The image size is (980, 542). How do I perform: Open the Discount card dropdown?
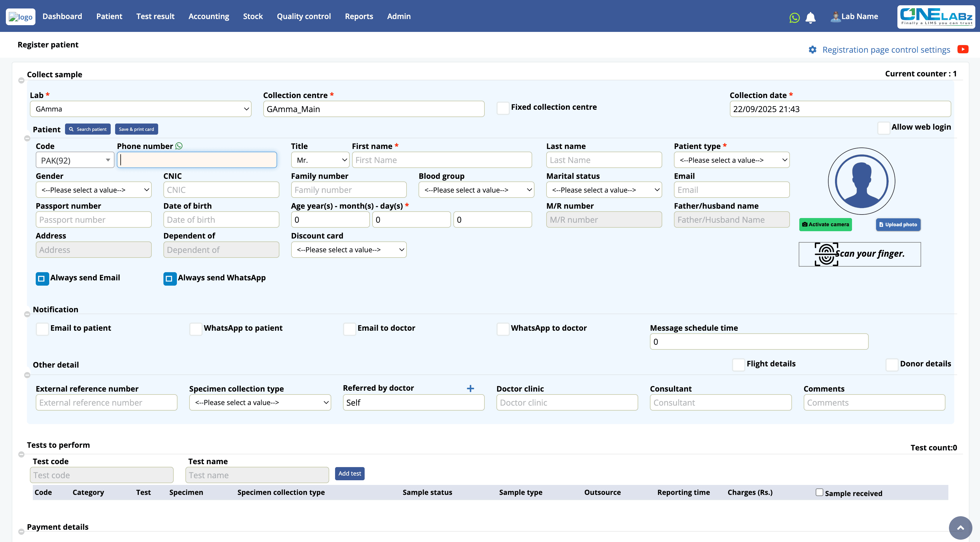(x=349, y=250)
